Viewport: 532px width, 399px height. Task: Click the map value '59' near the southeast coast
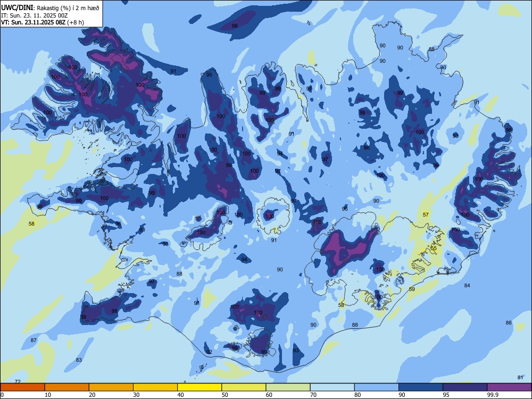coord(412,289)
